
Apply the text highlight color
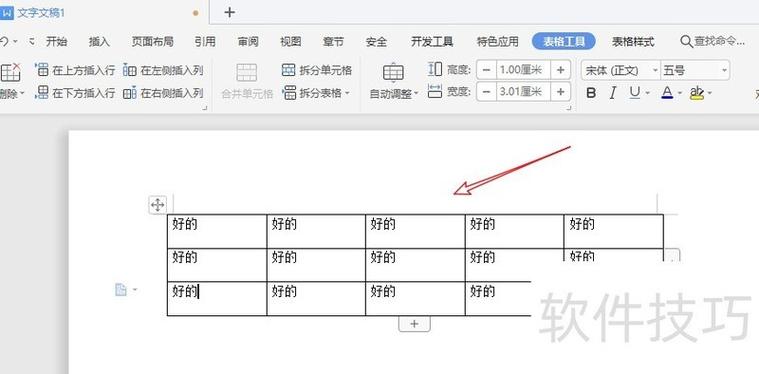(697, 93)
